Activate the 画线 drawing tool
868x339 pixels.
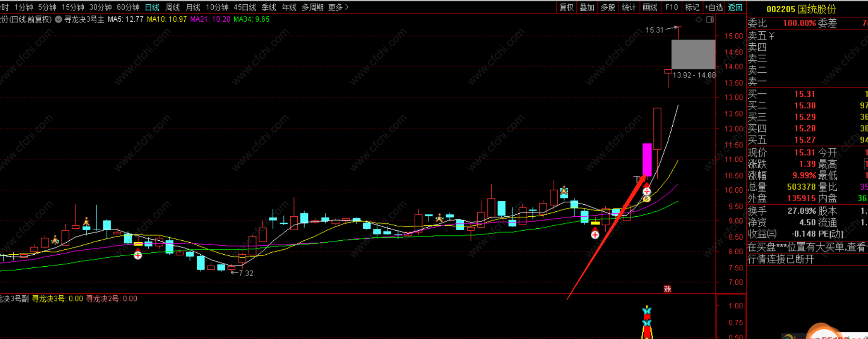click(650, 7)
